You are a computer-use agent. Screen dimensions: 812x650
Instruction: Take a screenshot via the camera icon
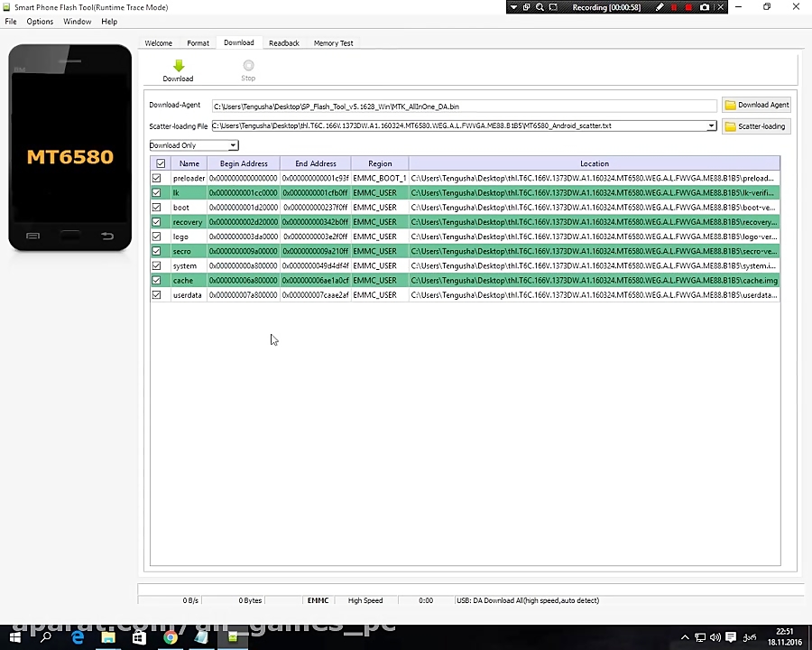[x=705, y=7]
